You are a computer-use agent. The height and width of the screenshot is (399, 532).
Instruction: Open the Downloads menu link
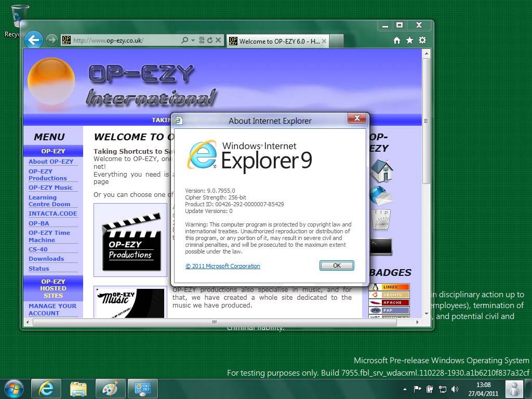46,259
